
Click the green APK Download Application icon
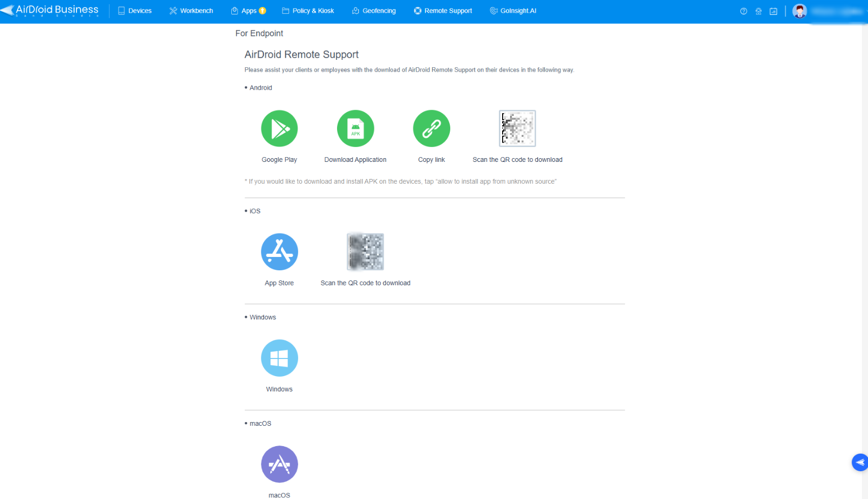click(x=355, y=128)
